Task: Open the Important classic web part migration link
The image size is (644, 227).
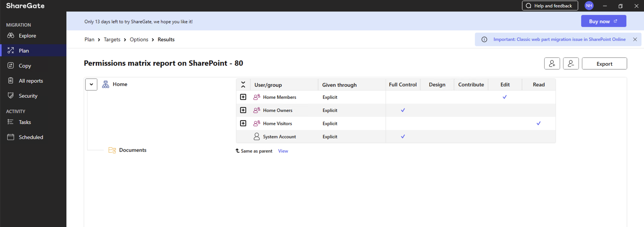Action: tap(559, 39)
